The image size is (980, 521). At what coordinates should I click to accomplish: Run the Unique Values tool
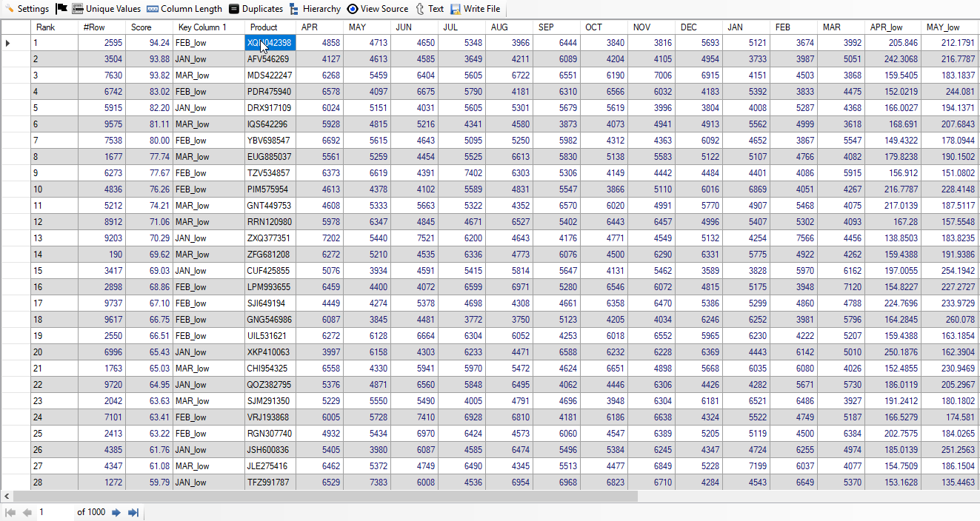point(106,9)
